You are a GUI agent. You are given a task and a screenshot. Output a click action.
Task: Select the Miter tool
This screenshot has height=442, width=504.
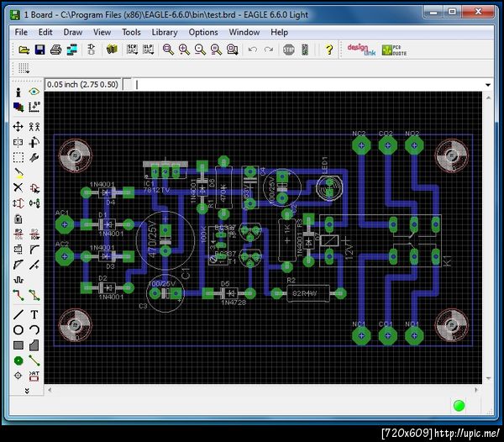tap(34, 249)
